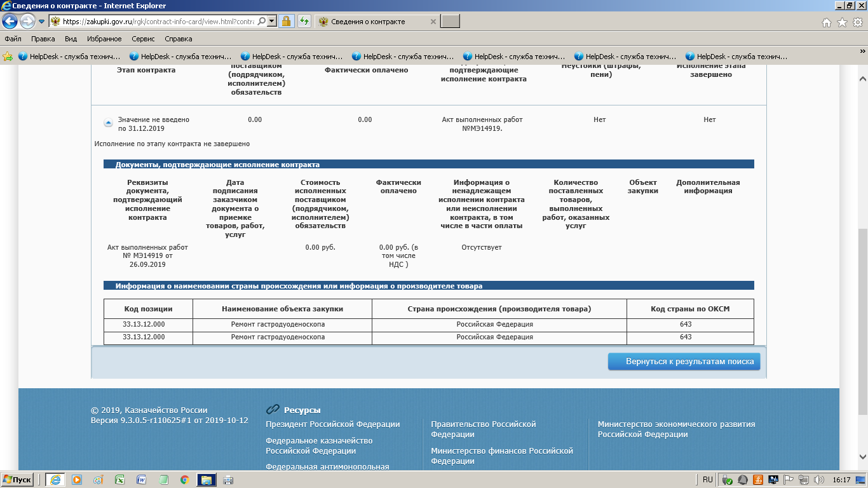Open Excel from the taskbar
The image size is (868, 488).
click(x=120, y=480)
